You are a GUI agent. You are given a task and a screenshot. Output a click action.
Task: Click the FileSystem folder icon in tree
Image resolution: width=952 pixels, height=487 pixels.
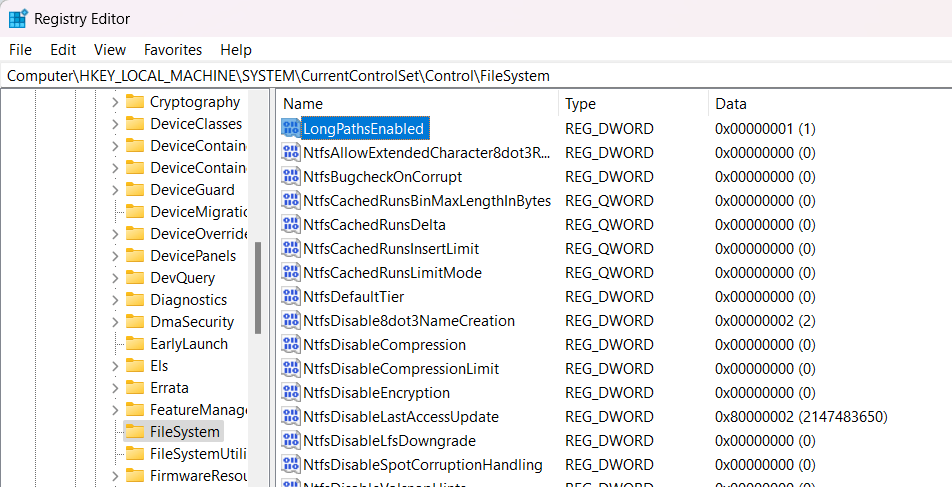point(134,432)
